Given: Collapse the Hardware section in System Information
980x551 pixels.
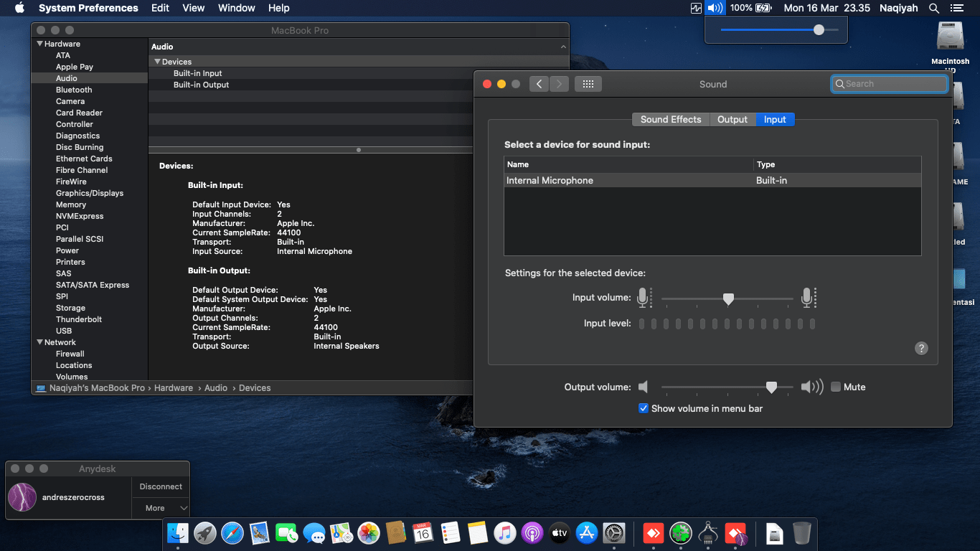Looking at the screenshot, I should [39, 44].
